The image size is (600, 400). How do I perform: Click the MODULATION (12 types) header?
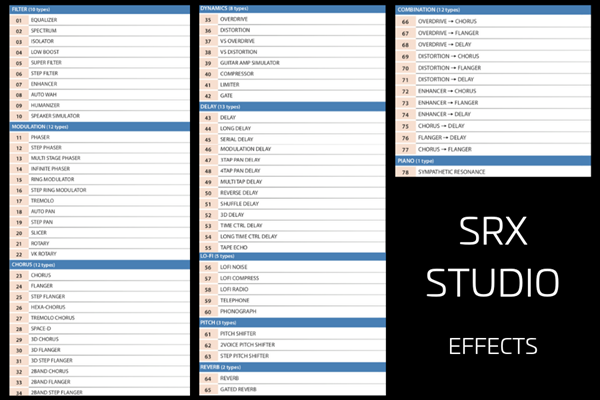[99, 127]
